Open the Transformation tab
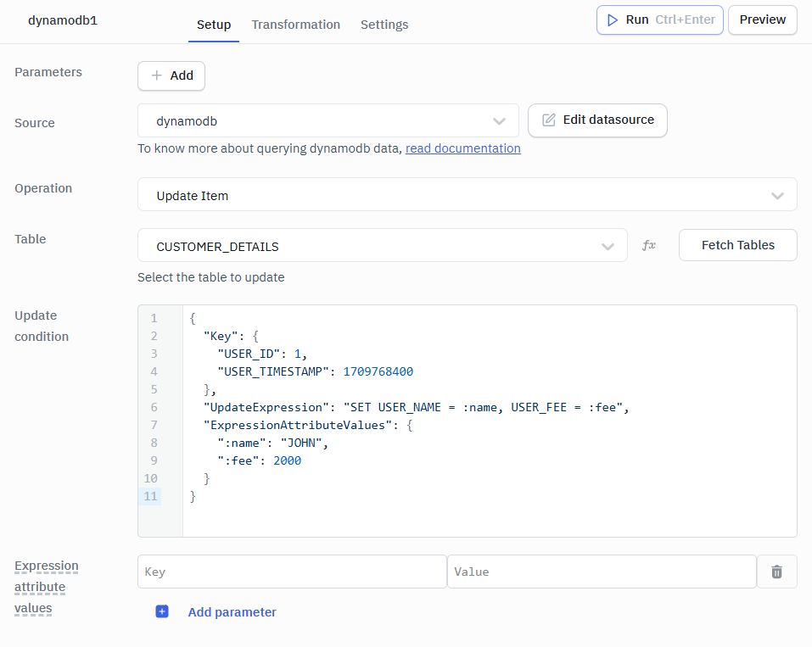Screen dimensions: 812x647 pyautogui.click(x=295, y=25)
